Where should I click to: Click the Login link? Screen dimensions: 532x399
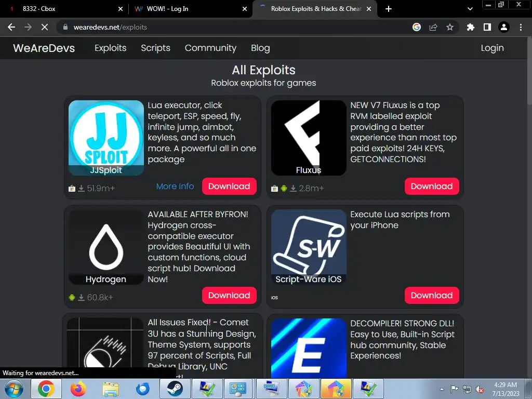click(492, 48)
